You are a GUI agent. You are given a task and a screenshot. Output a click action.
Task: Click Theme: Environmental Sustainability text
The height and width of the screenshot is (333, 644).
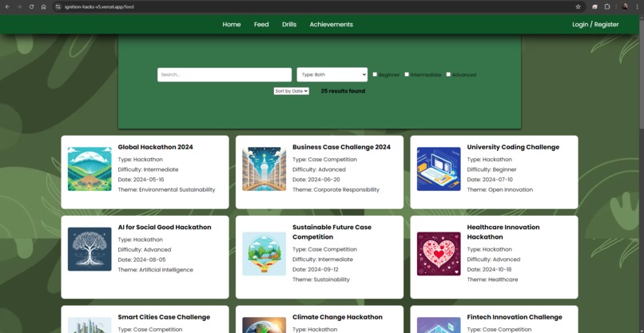(166, 190)
